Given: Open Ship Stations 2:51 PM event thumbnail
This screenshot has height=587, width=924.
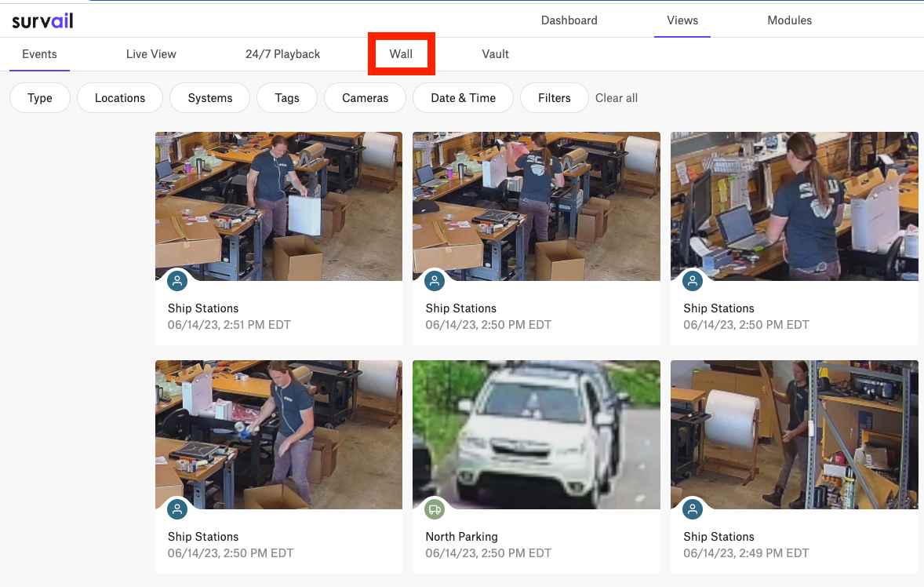Looking at the screenshot, I should pyautogui.click(x=278, y=206).
